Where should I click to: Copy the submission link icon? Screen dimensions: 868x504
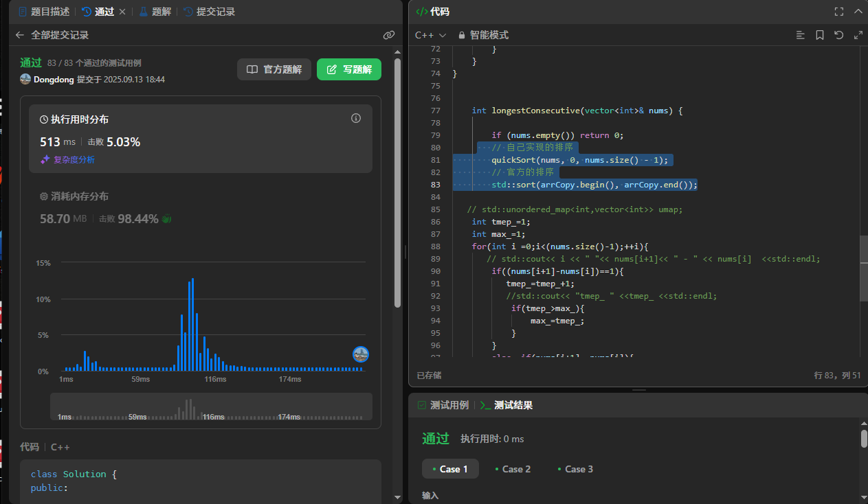pyautogui.click(x=389, y=35)
